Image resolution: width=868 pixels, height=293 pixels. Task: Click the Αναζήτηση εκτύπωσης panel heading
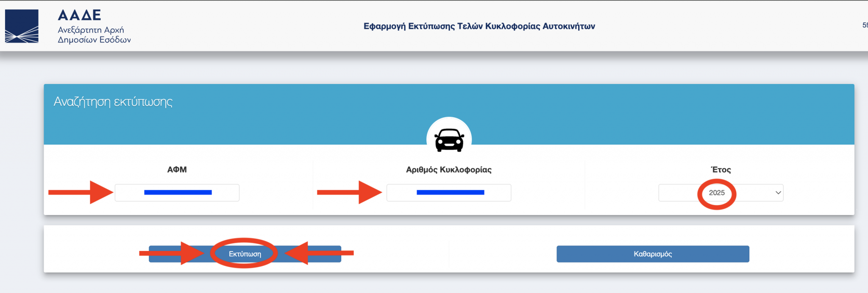click(x=113, y=102)
